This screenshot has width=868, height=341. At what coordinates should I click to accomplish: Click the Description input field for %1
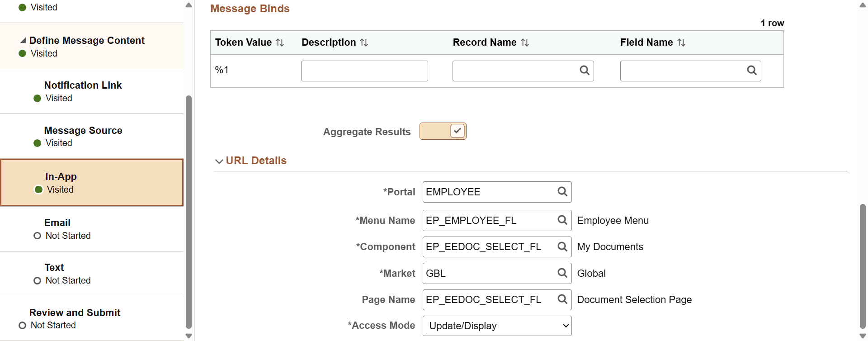[x=364, y=71]
